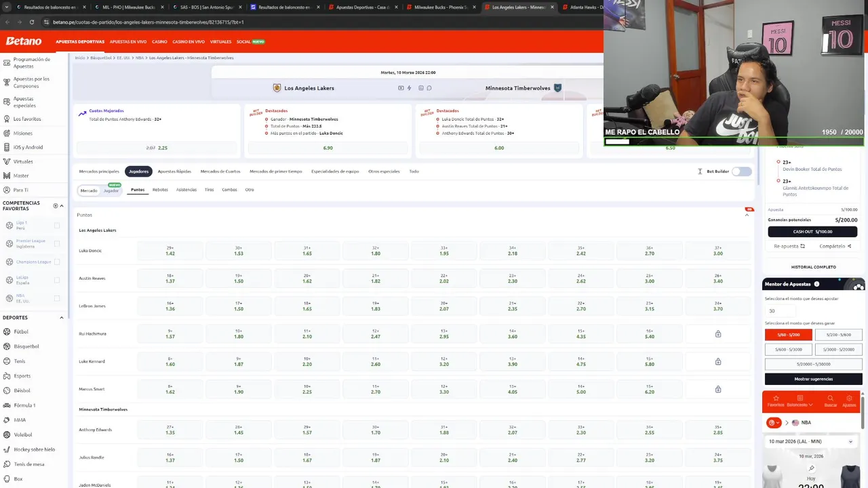Select the S/60 - S/200 win range
The height and width of the screenshot is (488, 868).
pyautogui.click(x=789, y=335)
